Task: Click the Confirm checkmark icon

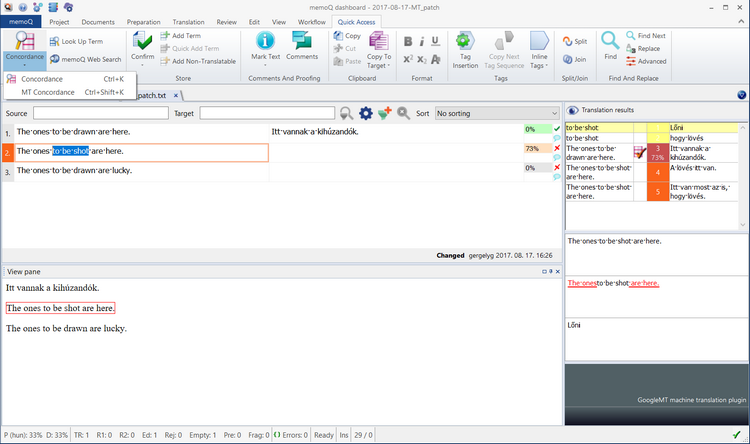Action: (142, 41)
